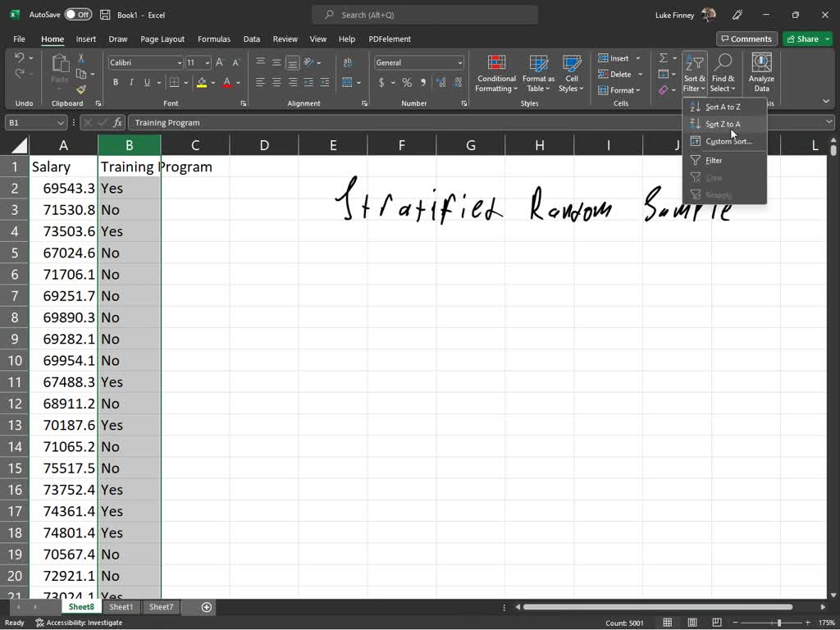Apply Fill Color to selected cells
The width and height of the screenshot is (840, 630).
[x=201, y=82]
